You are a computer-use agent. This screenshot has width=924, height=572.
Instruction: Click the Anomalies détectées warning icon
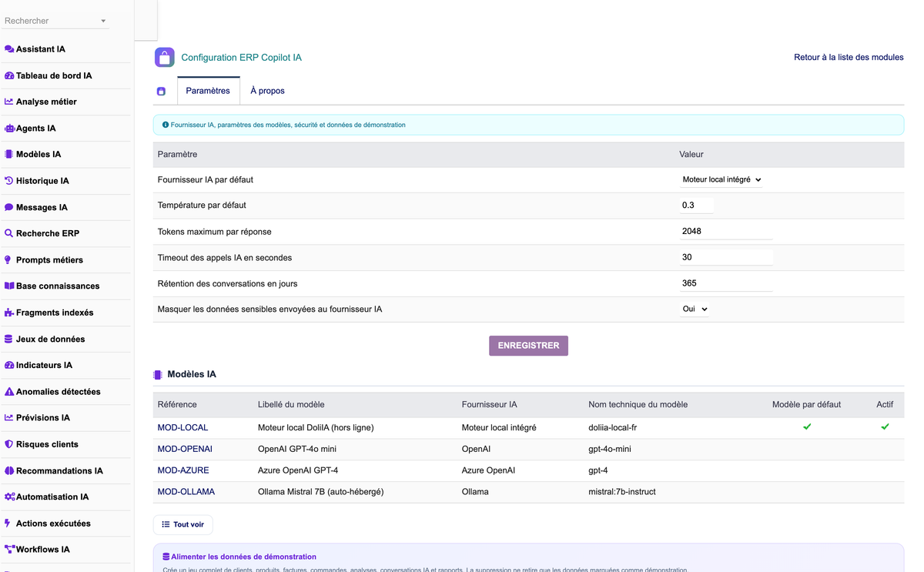tap(9, 392)
